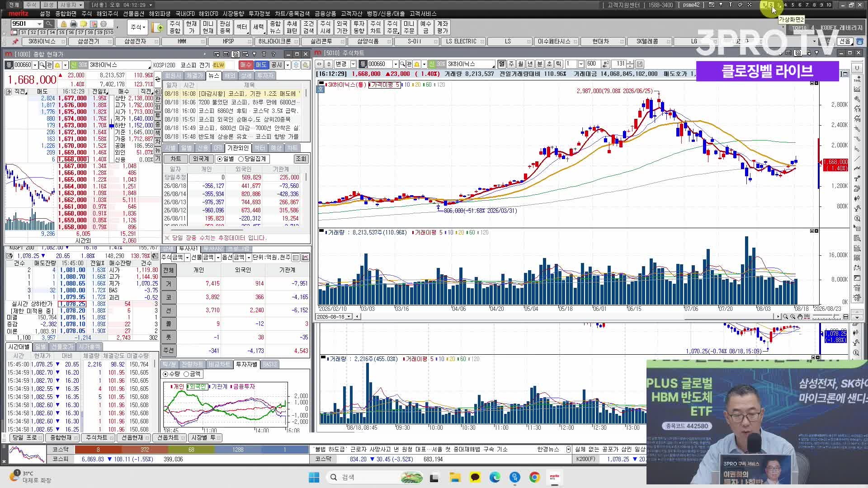Click the 조회 query button
The height and width of the screenshot is (488, 868).
pyautogui.click(x=301, y=159)
